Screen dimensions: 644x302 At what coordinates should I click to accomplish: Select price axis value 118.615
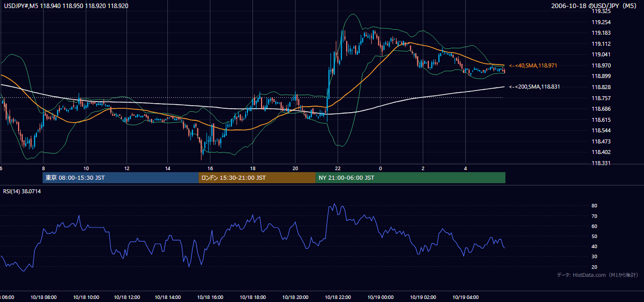coord(601,120)
